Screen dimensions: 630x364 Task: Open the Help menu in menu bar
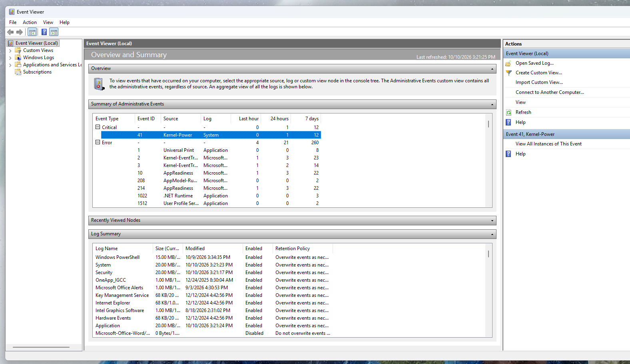pos(64,22)
